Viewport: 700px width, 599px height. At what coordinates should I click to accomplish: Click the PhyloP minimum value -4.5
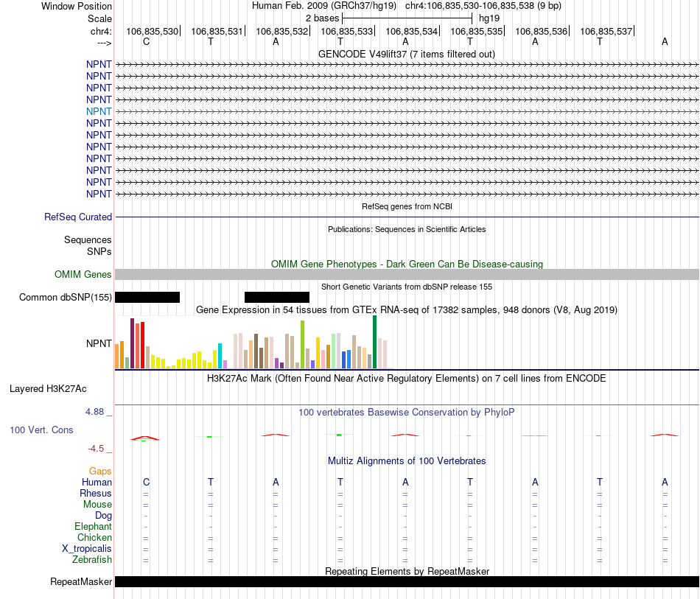[x=96, y=449]
